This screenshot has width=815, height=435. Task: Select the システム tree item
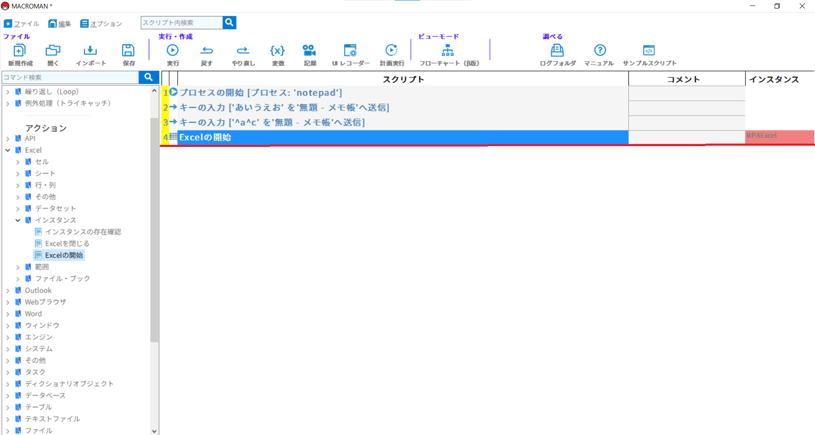[38, 349]
